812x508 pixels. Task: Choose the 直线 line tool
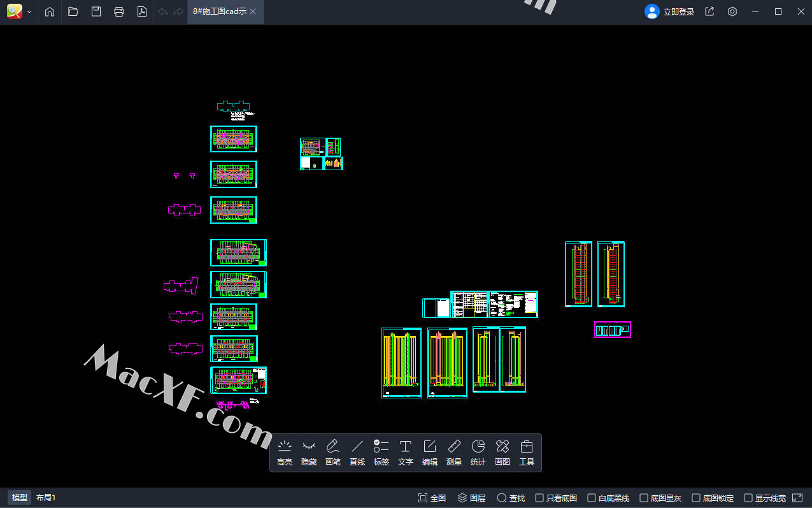click(x=357, y=453)
